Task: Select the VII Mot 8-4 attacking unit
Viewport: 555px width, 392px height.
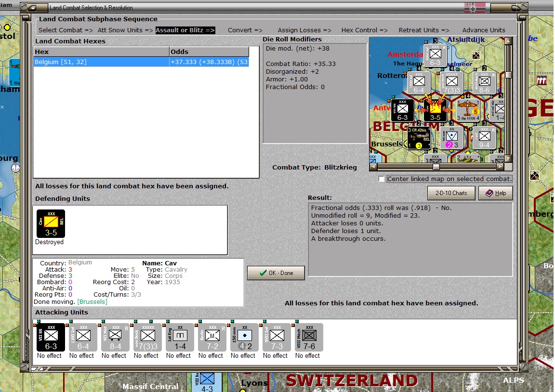Action: (116, 338)
